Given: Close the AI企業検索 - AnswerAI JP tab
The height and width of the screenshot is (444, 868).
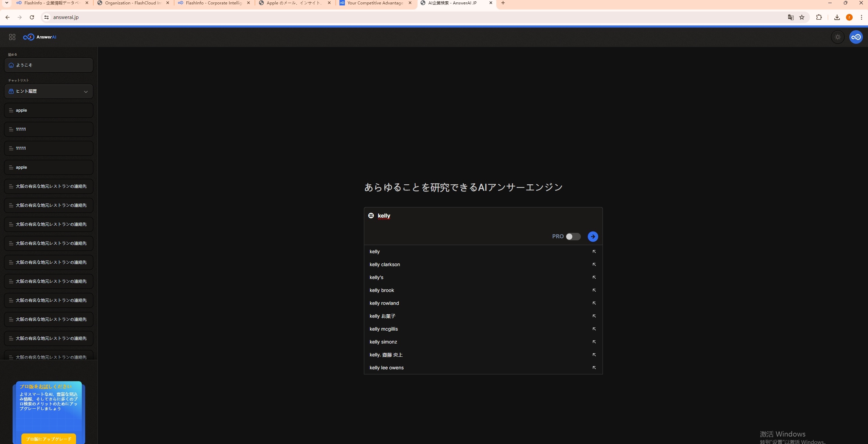Looking at the screenshot, I should click(491, 3).
